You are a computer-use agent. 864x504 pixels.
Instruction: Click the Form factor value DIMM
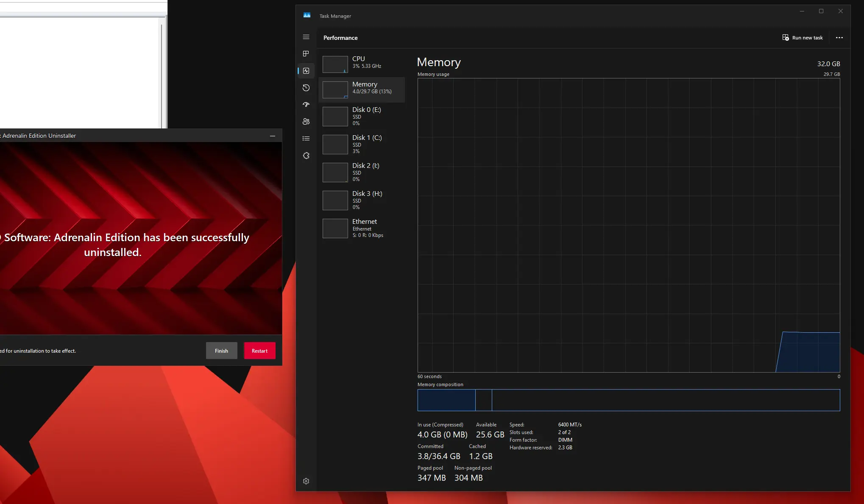point(565,440)
